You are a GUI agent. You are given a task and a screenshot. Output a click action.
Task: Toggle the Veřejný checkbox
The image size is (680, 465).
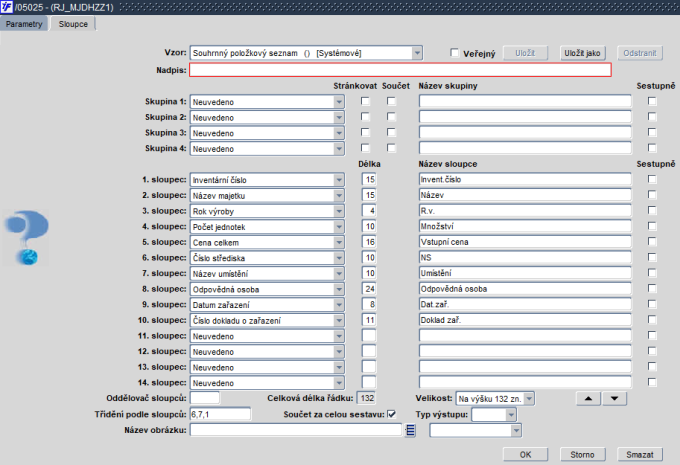click(454, 53)
